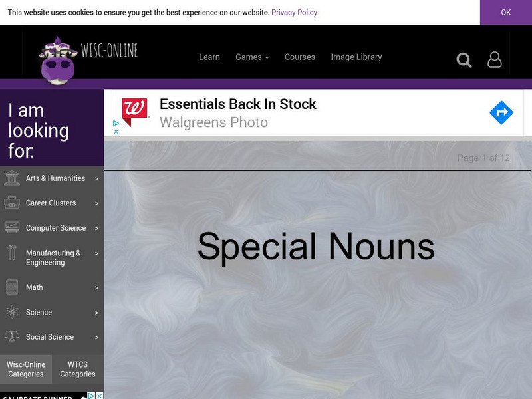
Task: Close the Walgreens ad with X icon
Action: click(116, 131)
